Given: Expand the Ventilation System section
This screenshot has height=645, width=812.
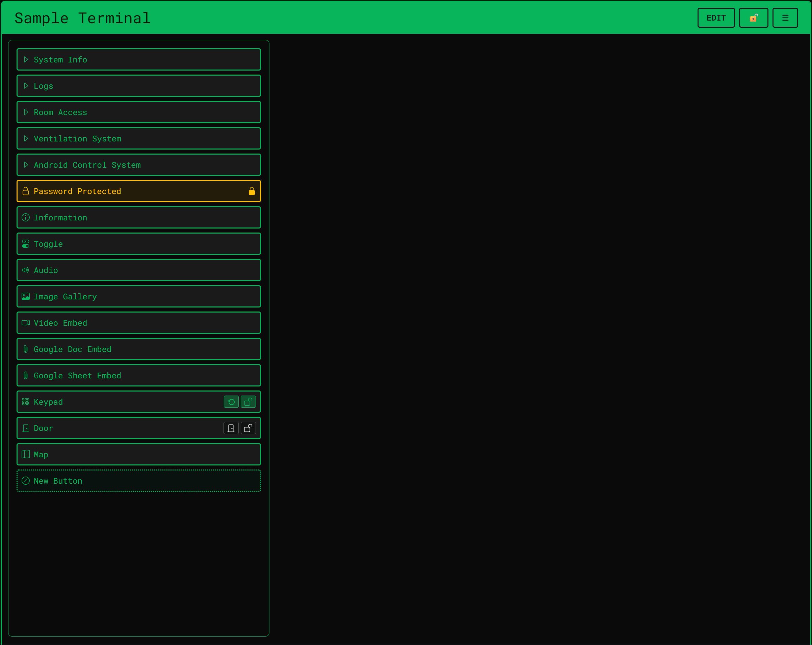Looking at the screenshot, I should click(138, 139).
